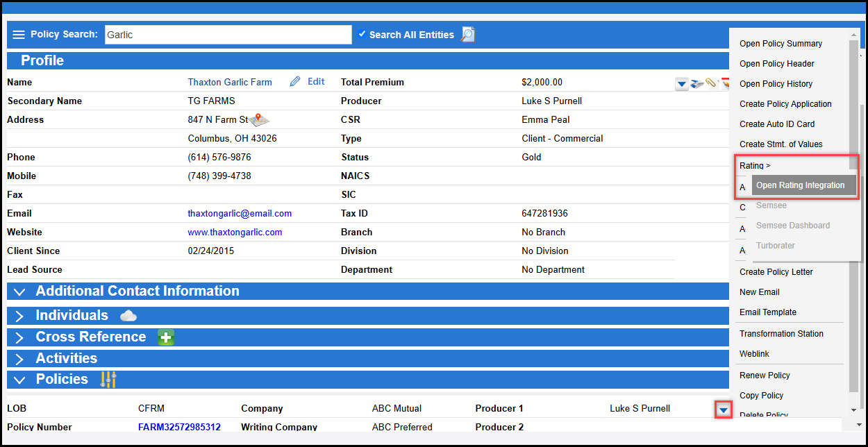
Task: Expand the Activities section
Action: tap(19, 358)
